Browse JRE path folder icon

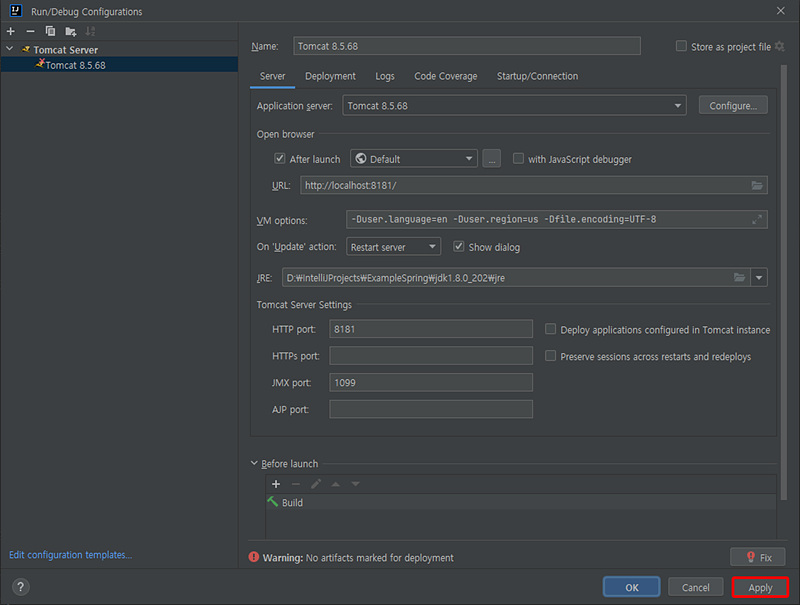click(x=739, y=278)
